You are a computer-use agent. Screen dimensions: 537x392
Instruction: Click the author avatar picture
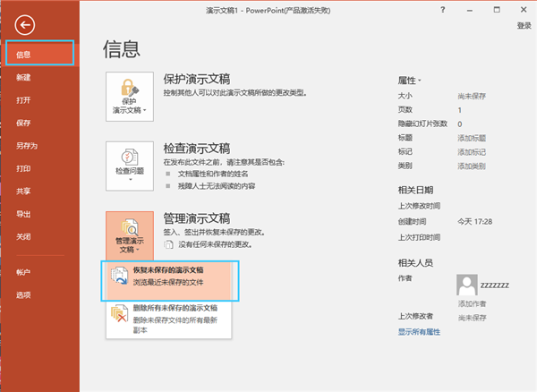tap(467, 285)
